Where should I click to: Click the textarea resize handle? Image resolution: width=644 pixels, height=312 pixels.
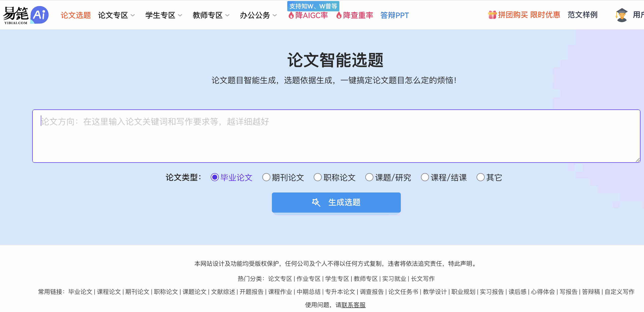tap(637, 160)
